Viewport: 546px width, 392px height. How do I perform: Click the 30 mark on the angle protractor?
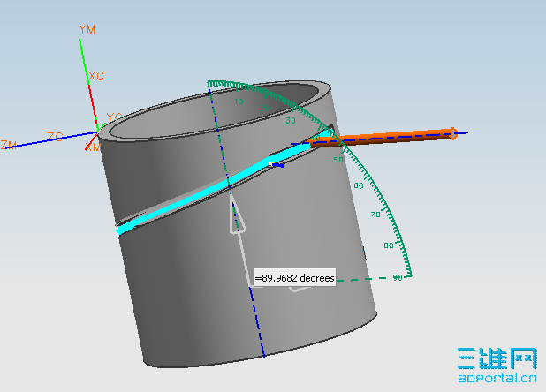291,121
